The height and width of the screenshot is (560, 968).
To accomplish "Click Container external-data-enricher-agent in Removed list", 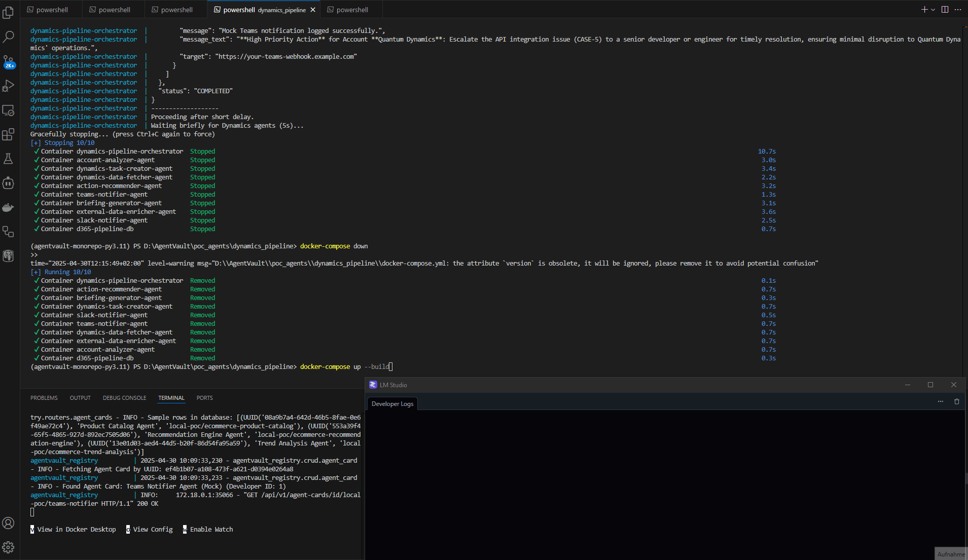I will [109, 341].
